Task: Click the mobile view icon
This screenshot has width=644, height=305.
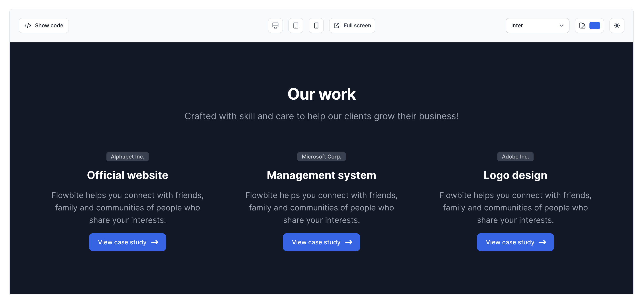Action: pyautogui.click(x=316, y=26)
